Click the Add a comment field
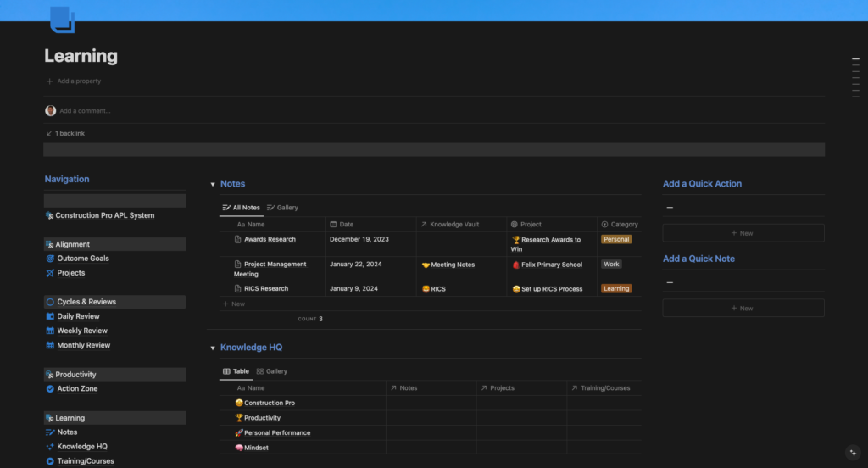The height and width of the screenshot is (468, 868). point(85,111)
